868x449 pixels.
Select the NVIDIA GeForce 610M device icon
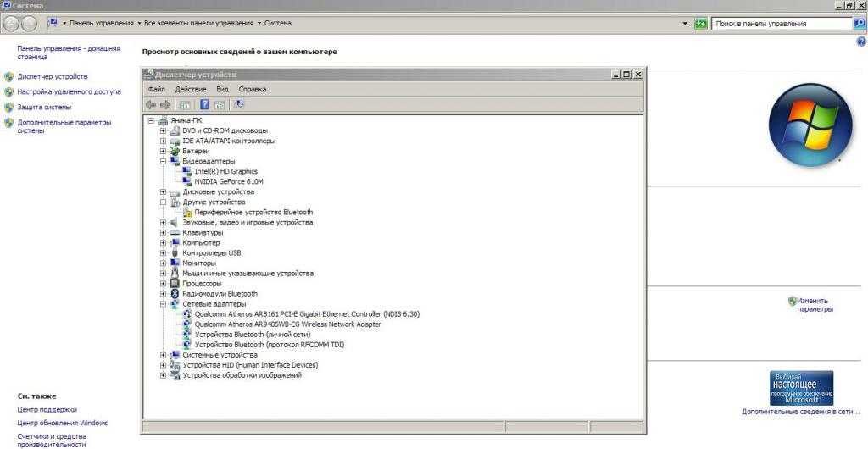[187, 182]
